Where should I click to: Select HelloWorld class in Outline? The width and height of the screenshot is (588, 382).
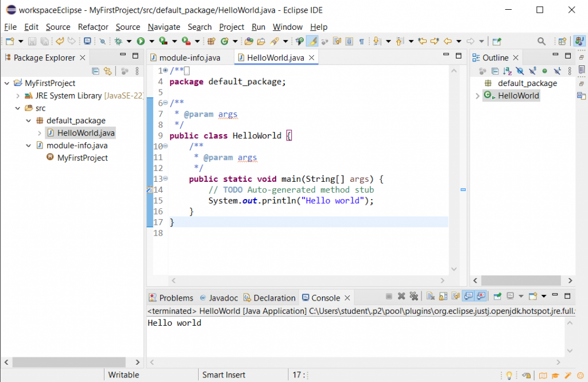(x=518, y=96)
